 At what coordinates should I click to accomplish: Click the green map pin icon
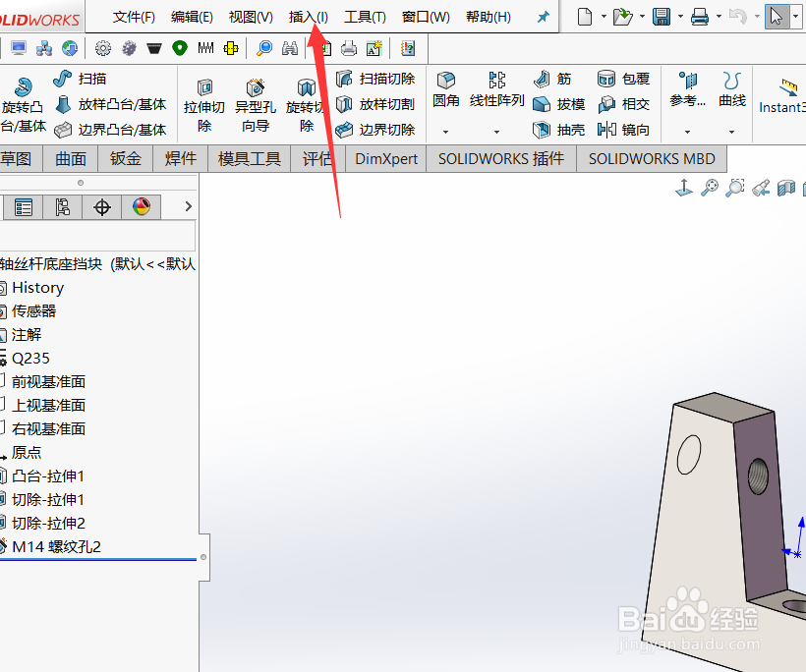180,48
